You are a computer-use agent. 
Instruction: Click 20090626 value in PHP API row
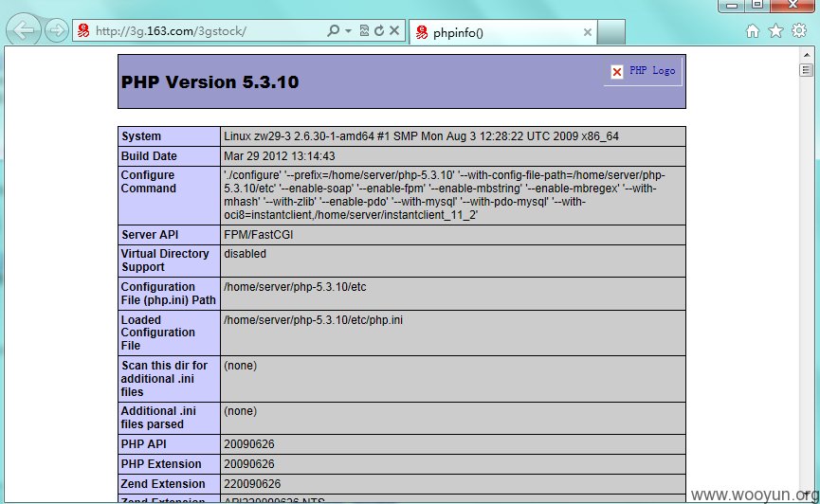tap(249, 444)
